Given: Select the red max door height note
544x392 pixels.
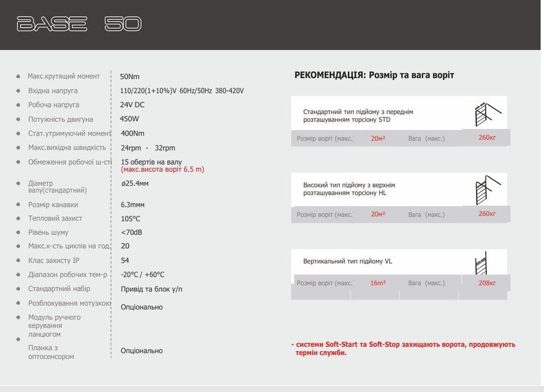Looking at the screenshot, I should [x=162, y=169].
